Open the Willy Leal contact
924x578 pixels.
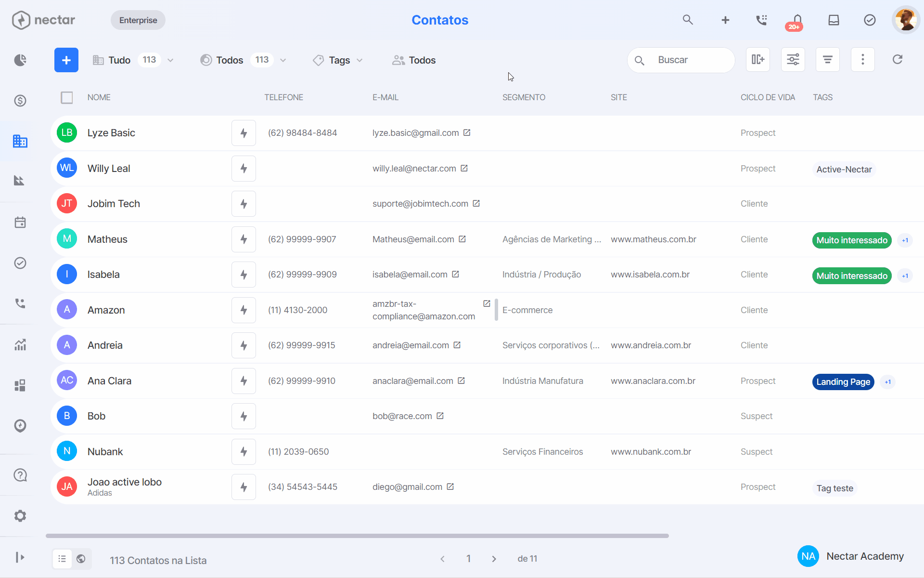(109, 169)
